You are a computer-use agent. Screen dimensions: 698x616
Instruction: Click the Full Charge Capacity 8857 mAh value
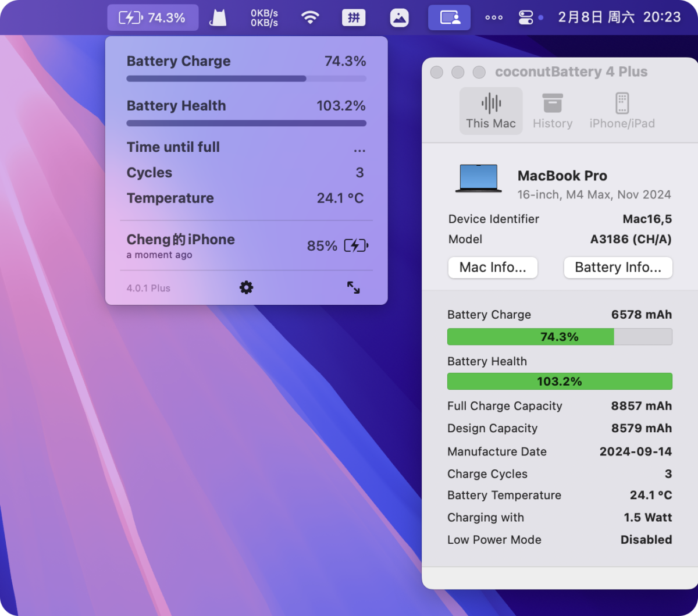click(642, 406)
